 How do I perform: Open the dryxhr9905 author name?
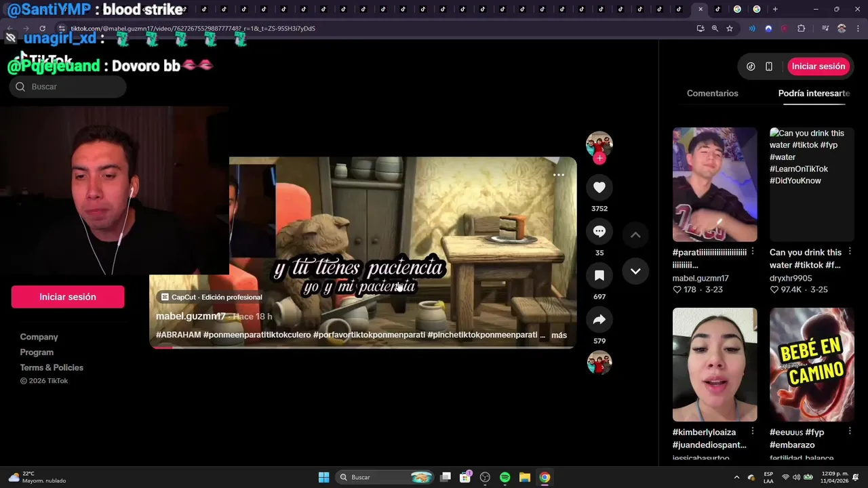(x=791, y=278)
